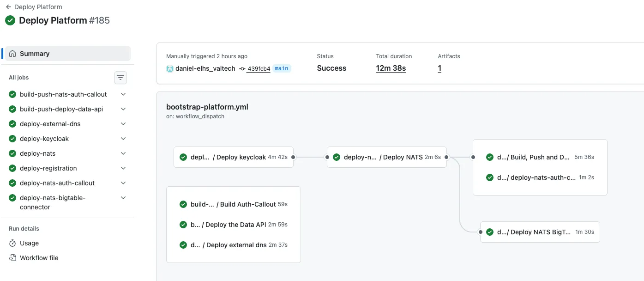Click the Summary home icon
This screenshot has width=644, height=281.
pyautogui.click(x=12, y=54)
